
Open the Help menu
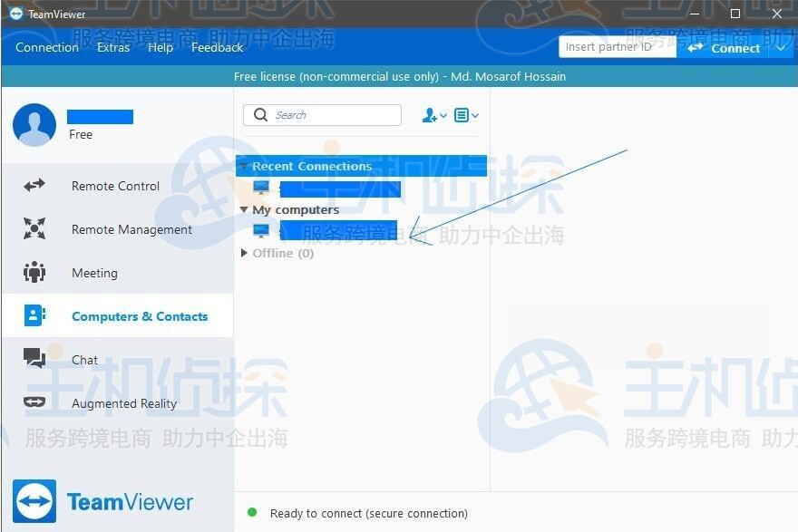(160, 47)
